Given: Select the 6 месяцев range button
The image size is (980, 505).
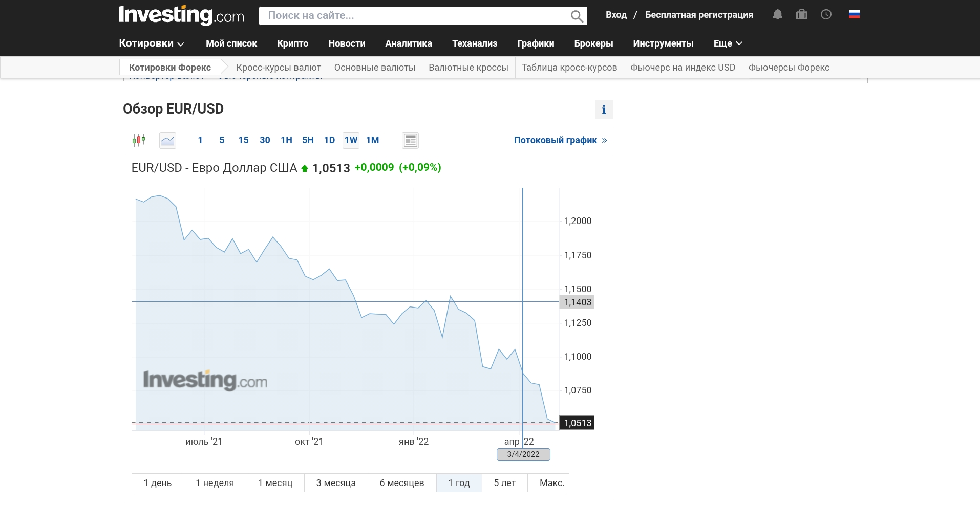Looking at the screenshot, I should [x=402, y=483].
